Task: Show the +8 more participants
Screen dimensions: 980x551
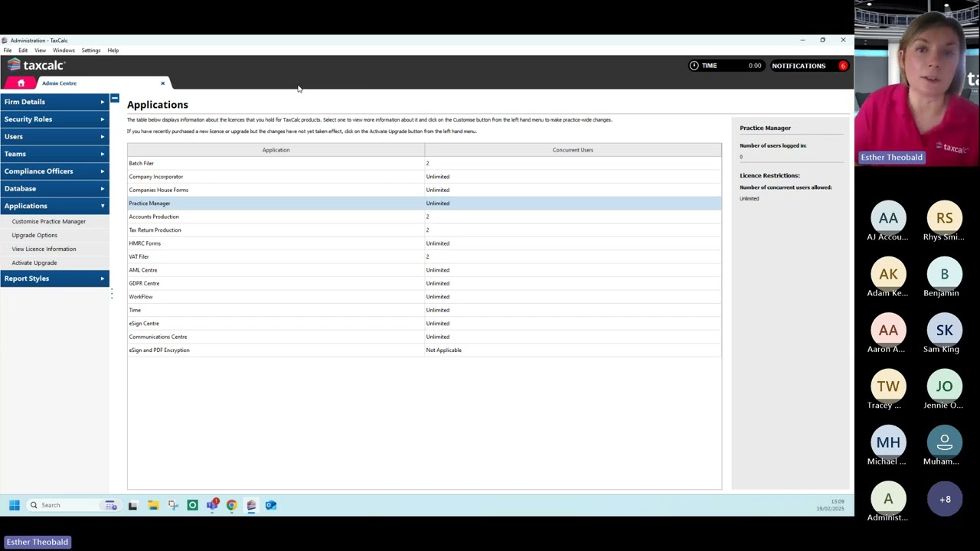Action: [x=945, y=500]
